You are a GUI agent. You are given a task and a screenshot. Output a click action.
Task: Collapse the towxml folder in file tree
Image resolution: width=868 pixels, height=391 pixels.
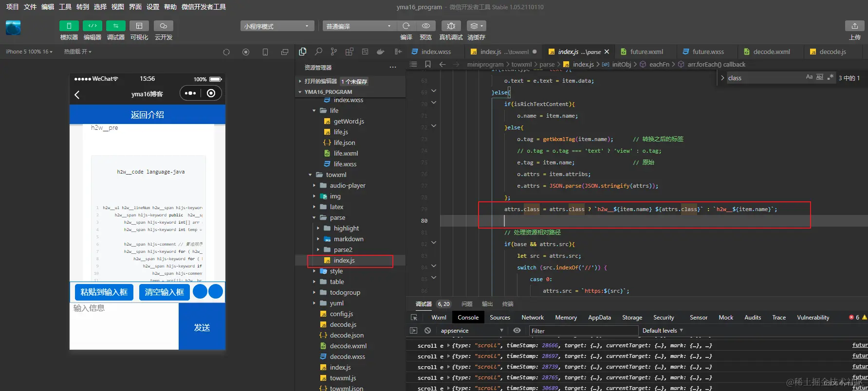click(x=311, y=175)
